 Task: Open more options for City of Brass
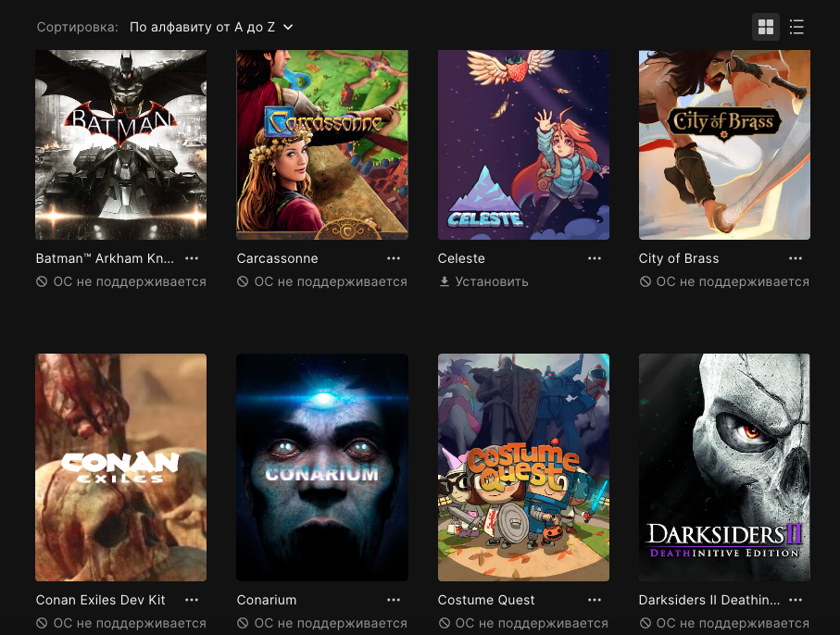click(x=796, y=258)
